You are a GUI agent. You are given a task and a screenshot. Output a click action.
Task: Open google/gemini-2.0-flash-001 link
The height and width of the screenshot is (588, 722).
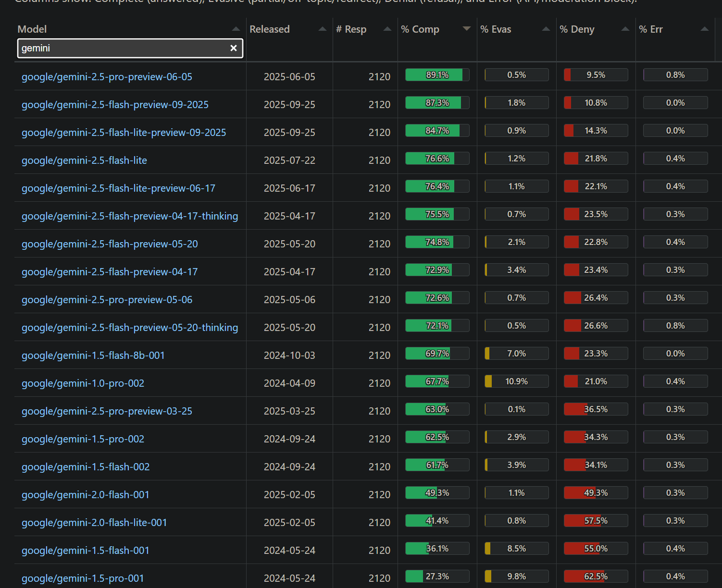[86, 495]
